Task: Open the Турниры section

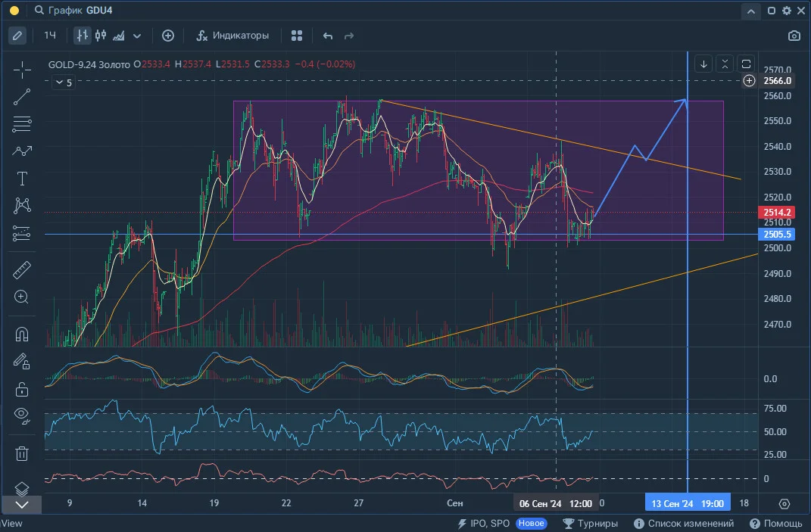Action: coord(590,524)
